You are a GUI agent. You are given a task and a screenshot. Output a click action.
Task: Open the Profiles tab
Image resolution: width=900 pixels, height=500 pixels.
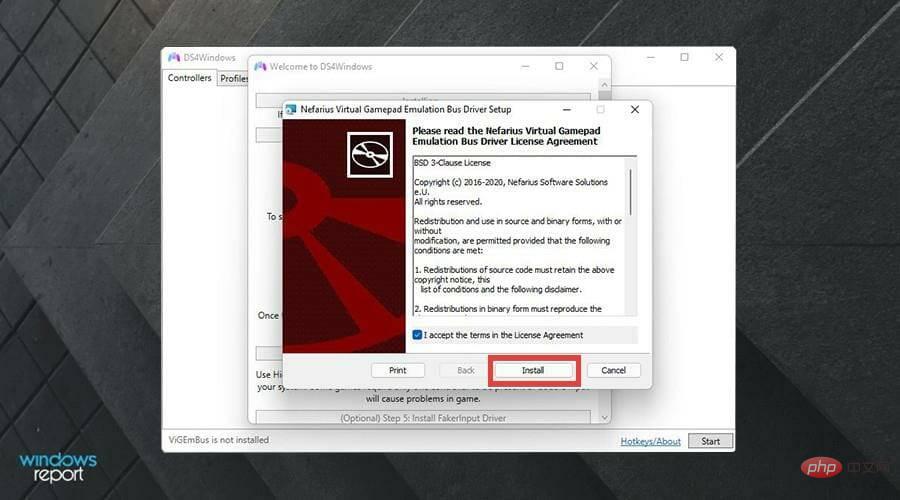click(x=234, y=78)
